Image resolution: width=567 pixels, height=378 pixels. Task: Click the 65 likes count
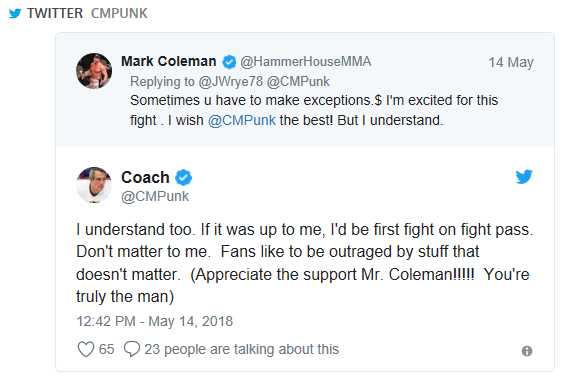[106, 349]
